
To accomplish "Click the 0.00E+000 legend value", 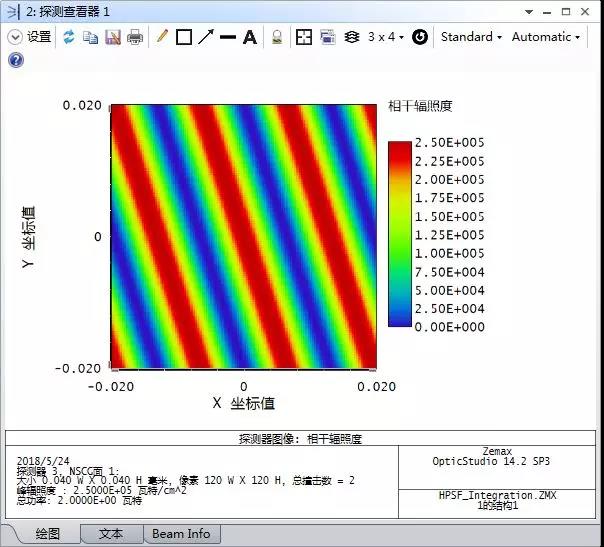I will [x=449, y=327].
